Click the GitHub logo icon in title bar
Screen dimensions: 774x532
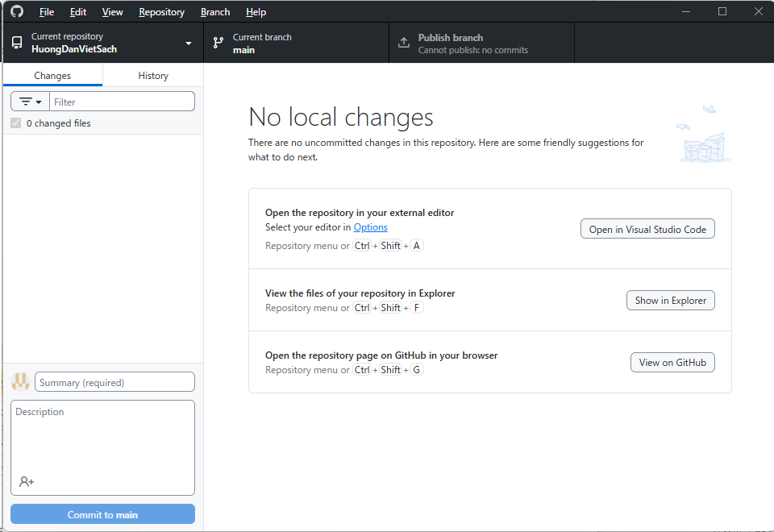[17, 11]
